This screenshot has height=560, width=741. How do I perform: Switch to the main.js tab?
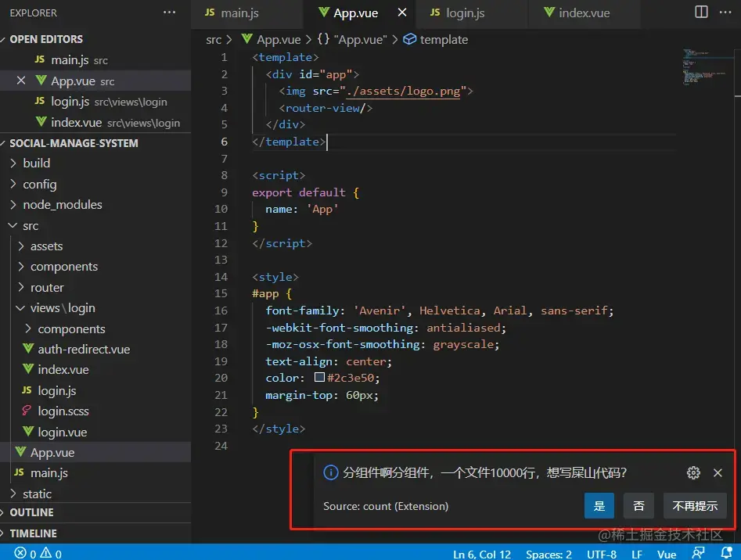point(239,13)
